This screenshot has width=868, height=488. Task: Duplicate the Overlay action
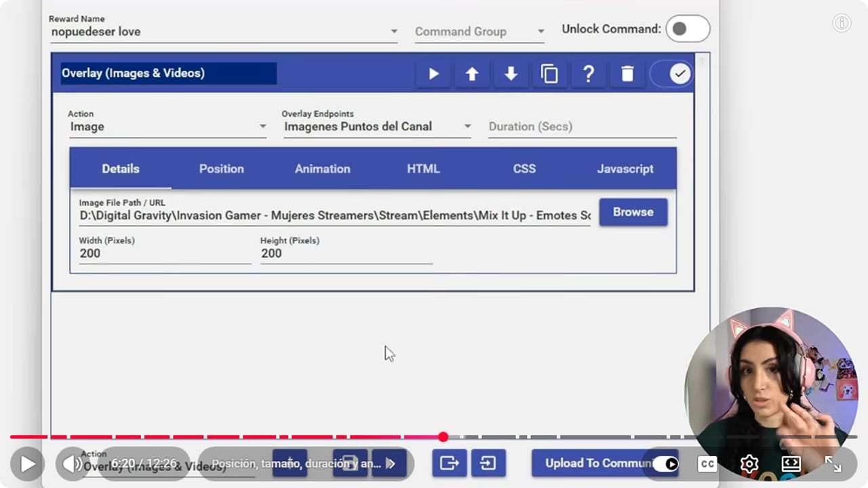pyautogui.click(x=549, y=74)
